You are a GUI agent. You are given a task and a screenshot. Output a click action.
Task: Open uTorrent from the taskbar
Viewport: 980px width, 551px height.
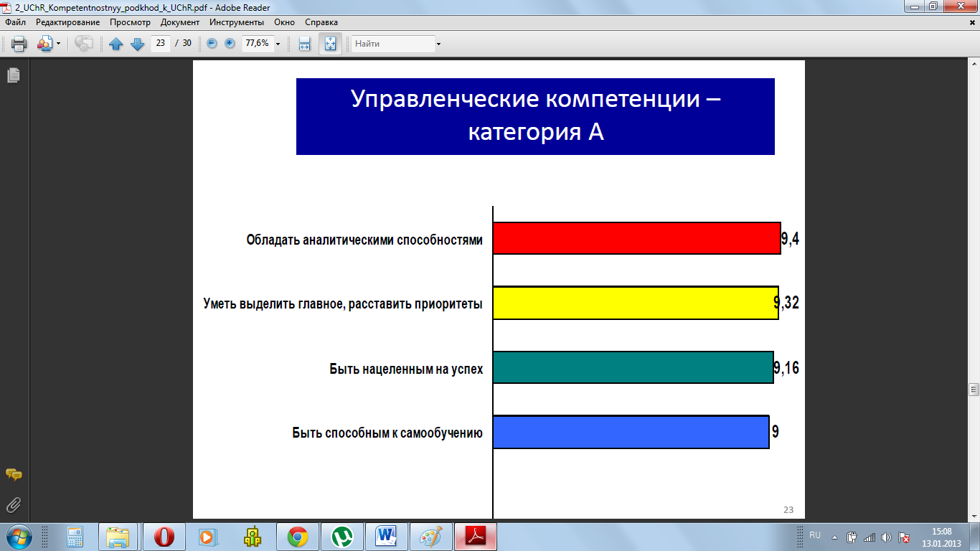click(x=342, y=537)
